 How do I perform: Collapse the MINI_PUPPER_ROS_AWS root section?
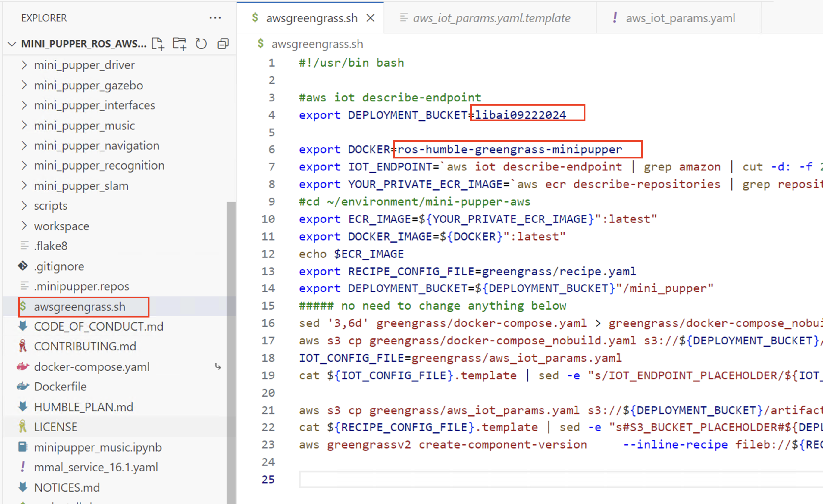12,44
